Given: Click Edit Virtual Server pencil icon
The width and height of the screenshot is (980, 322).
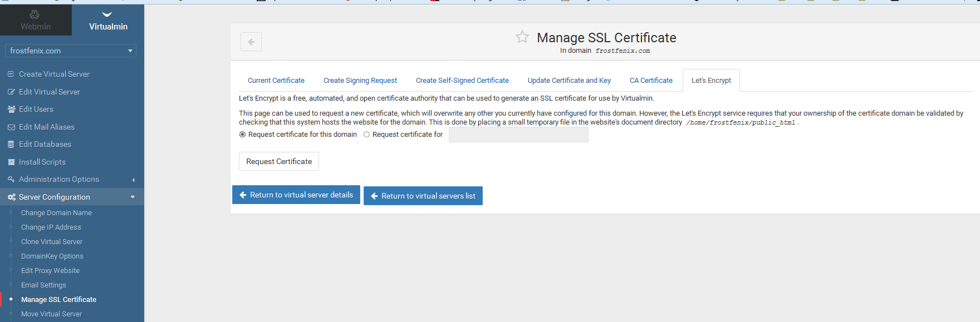Looking at the screenshot, I should point(11,92).
